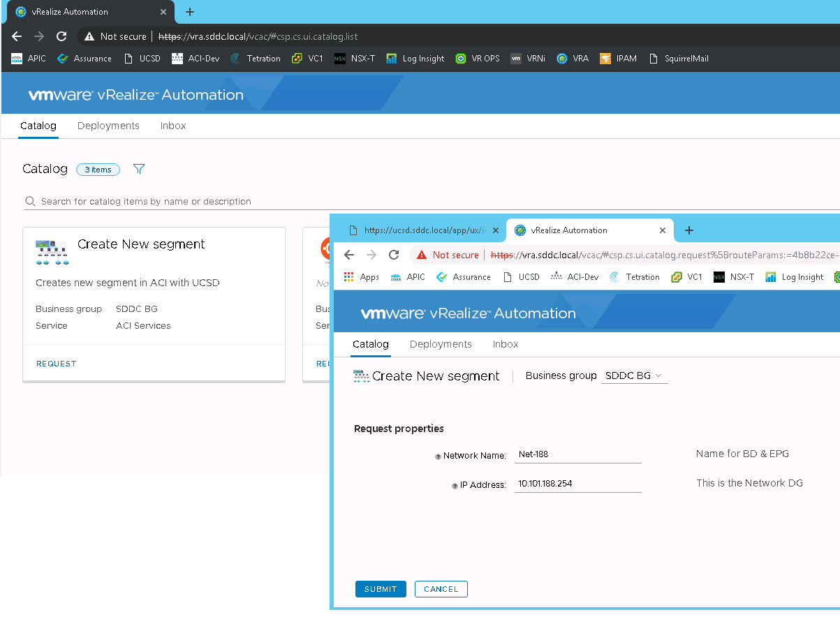
Task: Open the Log Insight bookmark in front window
Action: click(795, 277)
